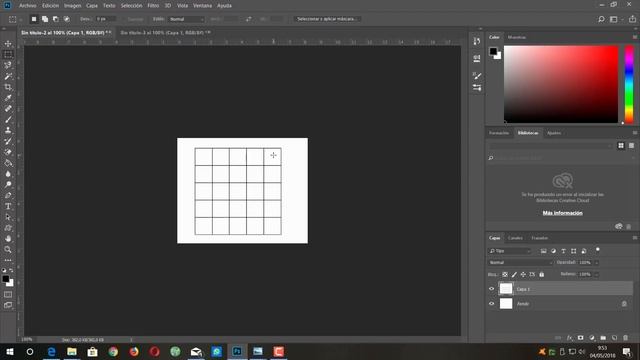This screenshot has height=360, width=640.
Task: Open Color panel flyout menu
Action: pyautogui.click(x=635, y=37)
